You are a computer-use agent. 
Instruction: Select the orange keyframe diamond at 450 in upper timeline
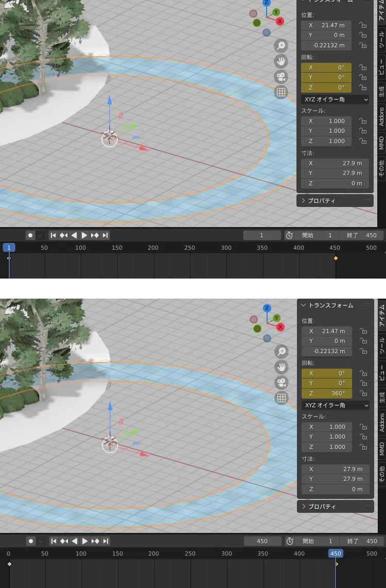click(x=336, y=258)
